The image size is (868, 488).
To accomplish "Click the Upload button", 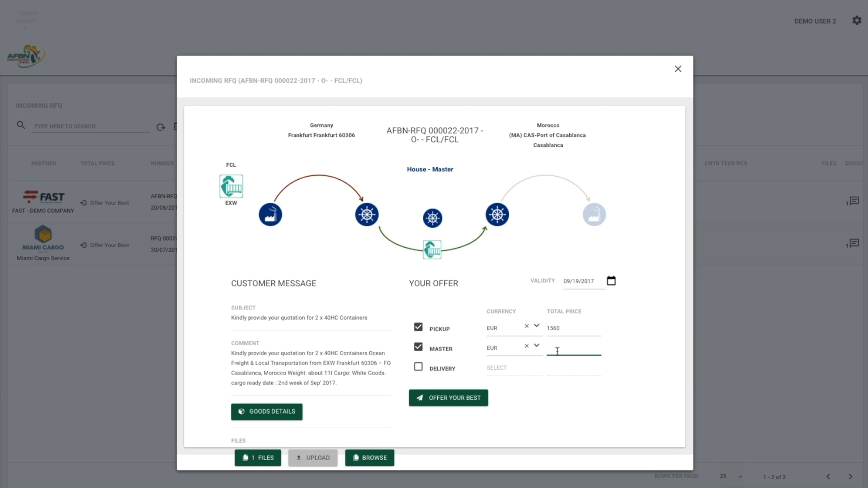I will [x=313, y=458].
